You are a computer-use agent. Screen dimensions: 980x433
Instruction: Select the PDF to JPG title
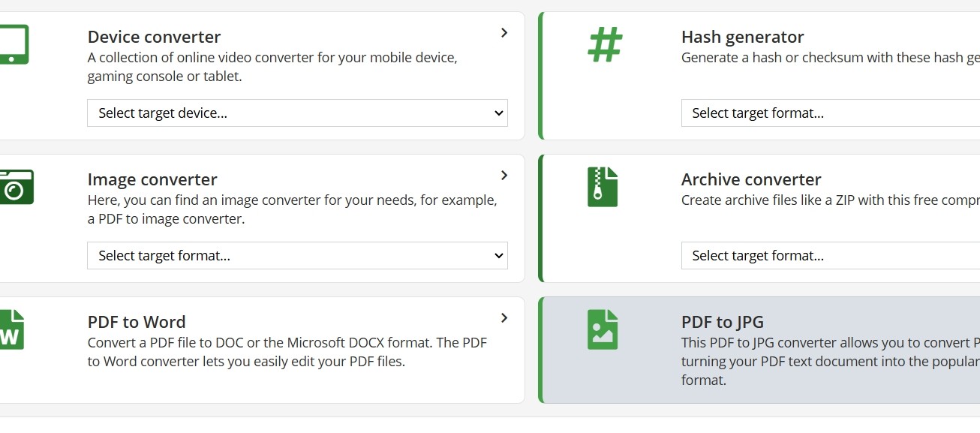[722, 322]
